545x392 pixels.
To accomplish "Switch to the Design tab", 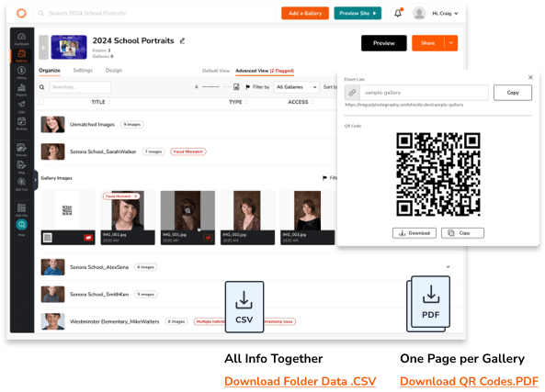I will pyautogui.click(x=114, y=70).
